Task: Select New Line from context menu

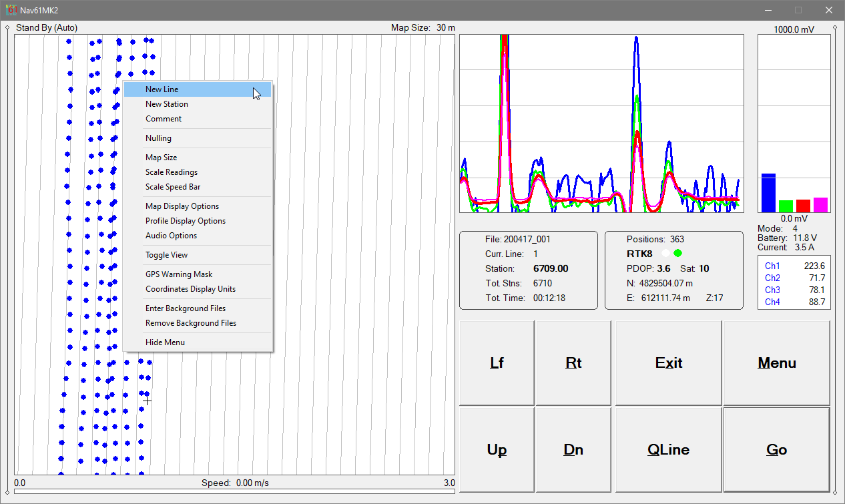Action: [x=198, y=89]
